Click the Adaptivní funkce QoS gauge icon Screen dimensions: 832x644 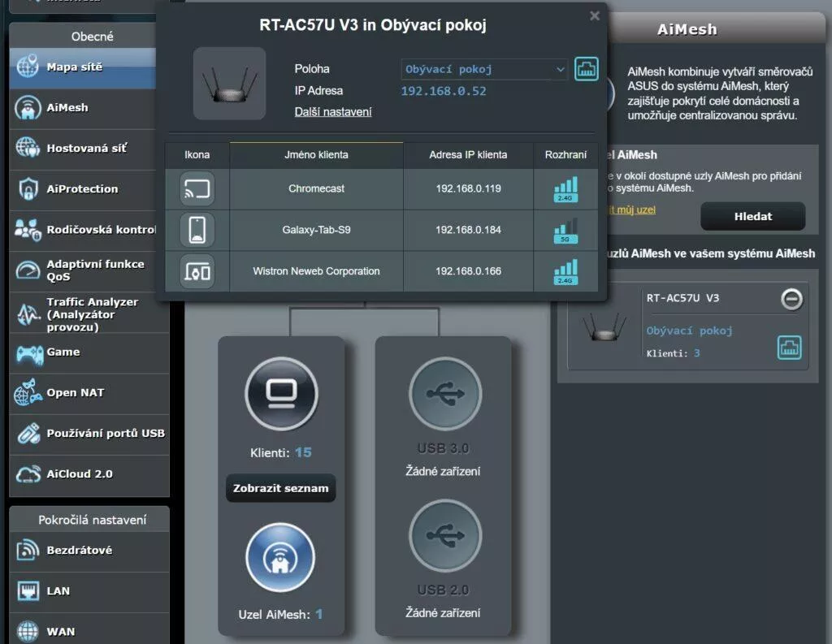(28, 270)
